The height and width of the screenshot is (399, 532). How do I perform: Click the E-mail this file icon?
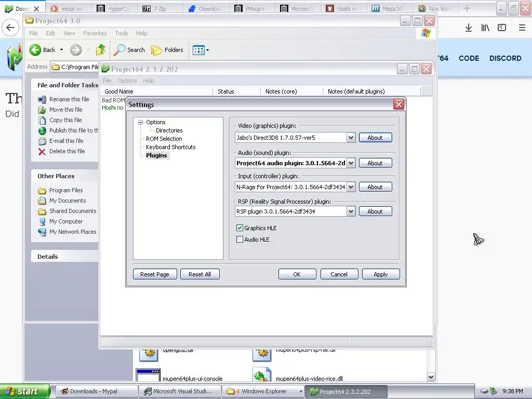pyautogui.click(x=42, y=141)
